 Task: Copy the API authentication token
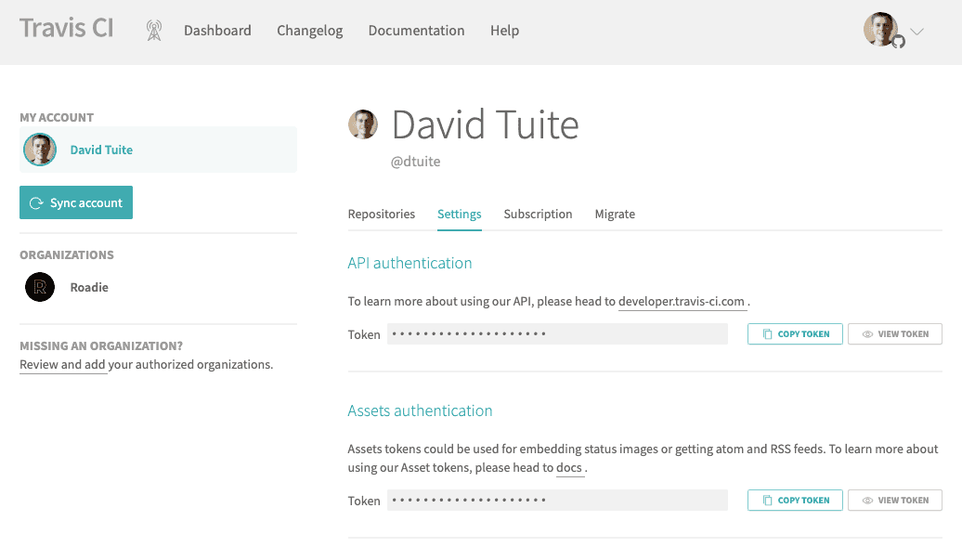[x=795, y=334]
